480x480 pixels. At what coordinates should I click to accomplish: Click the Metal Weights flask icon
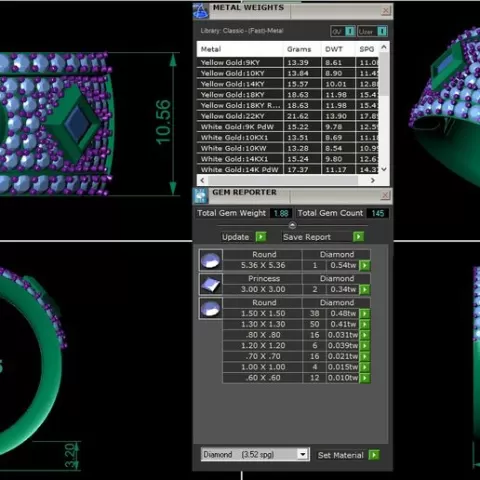201,12
